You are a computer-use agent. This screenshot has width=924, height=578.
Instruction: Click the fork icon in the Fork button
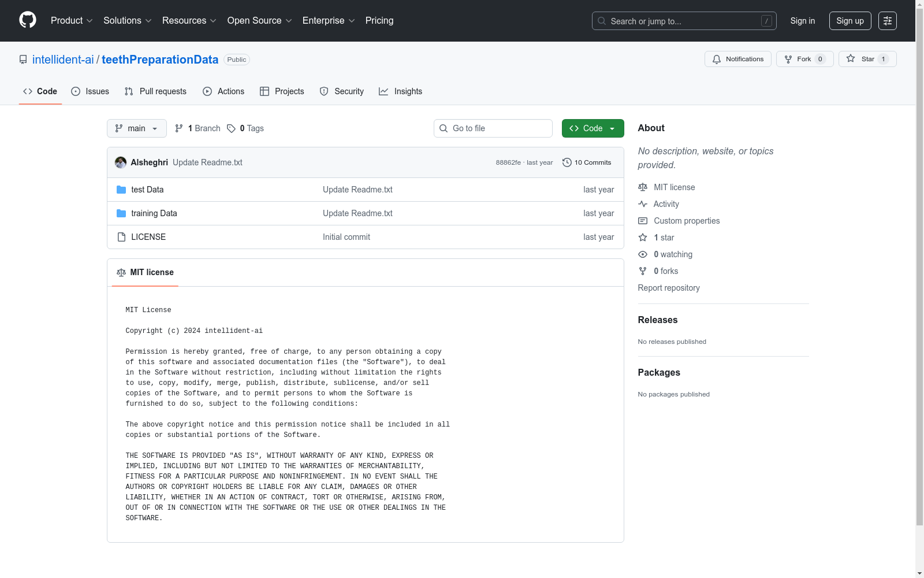tap(788, 59)
